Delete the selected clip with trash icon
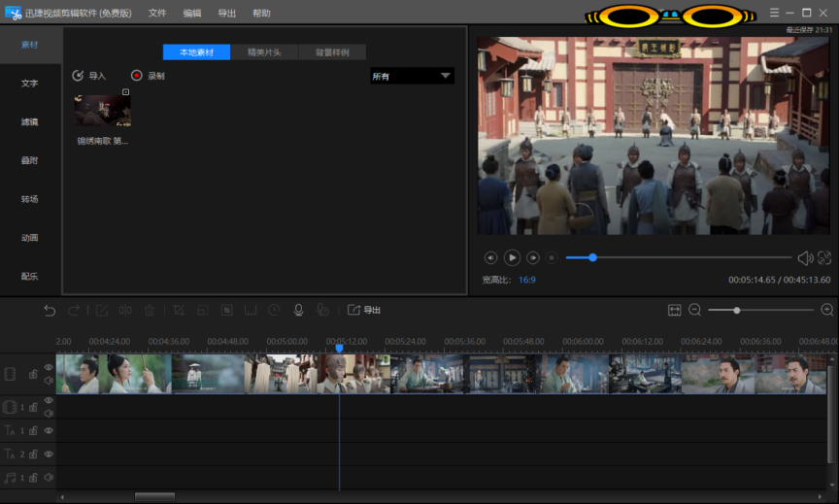Image resolution: width=839 pixels, height=504 pixels. tap(150, 311)
